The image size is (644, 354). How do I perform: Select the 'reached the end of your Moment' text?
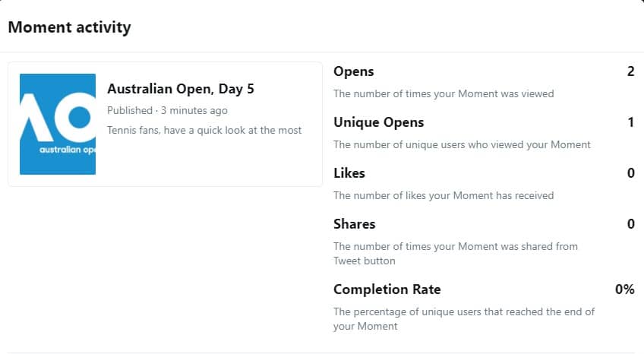(x=464, y=319)
